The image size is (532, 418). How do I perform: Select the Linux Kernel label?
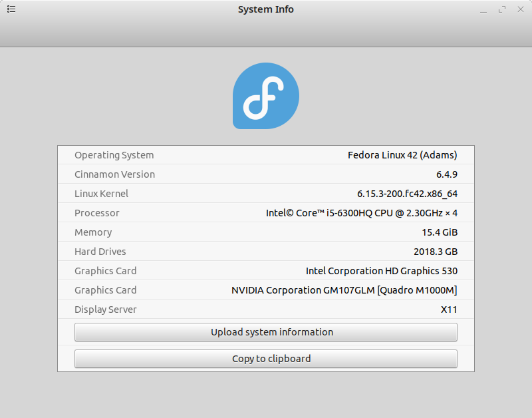click(x=102, y=194)
